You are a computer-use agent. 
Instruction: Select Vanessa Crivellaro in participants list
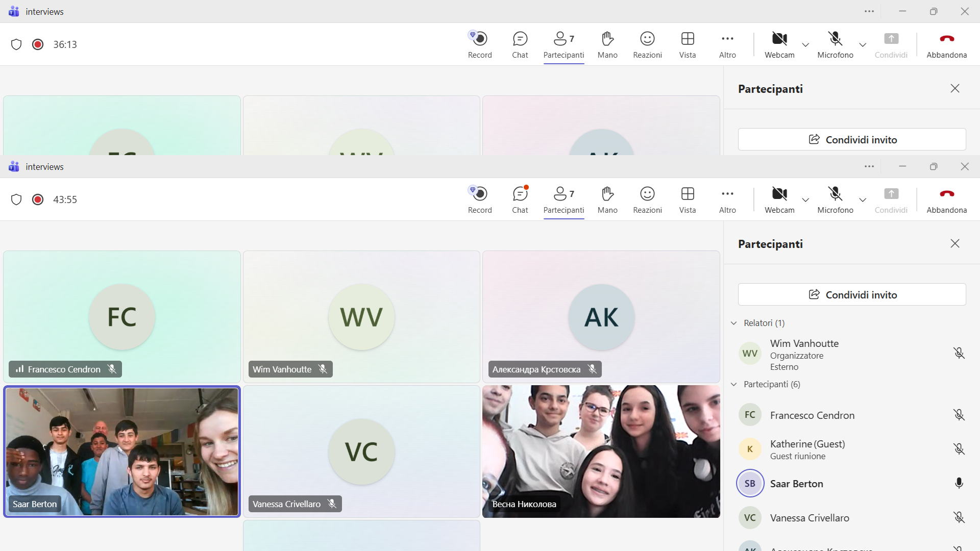[852, 518]
